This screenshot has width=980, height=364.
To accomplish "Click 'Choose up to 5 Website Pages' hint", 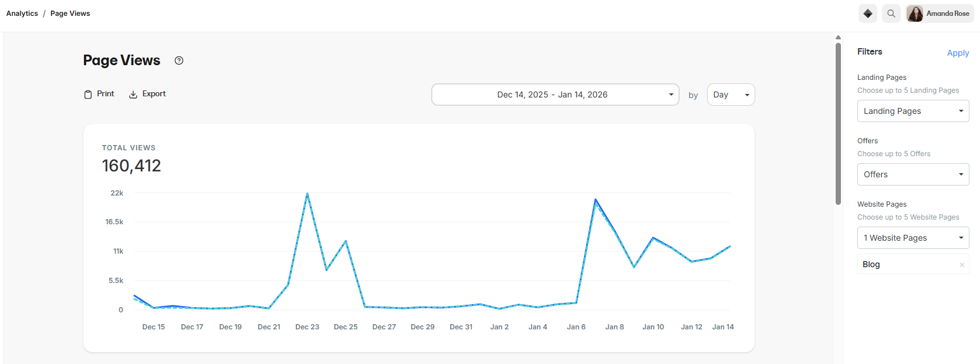I will [x=908, y=217].
